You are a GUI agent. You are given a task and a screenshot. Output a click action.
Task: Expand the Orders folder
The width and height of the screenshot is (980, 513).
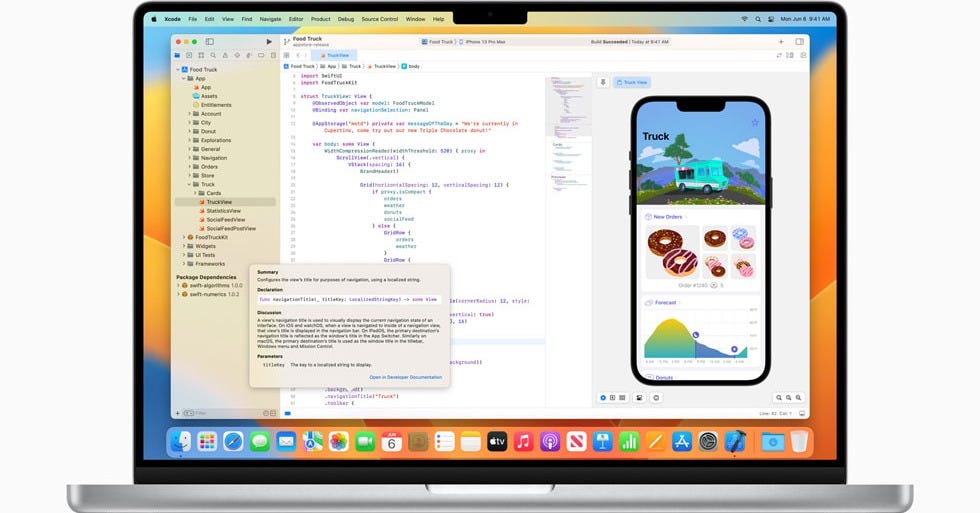[x=189, y=167]
